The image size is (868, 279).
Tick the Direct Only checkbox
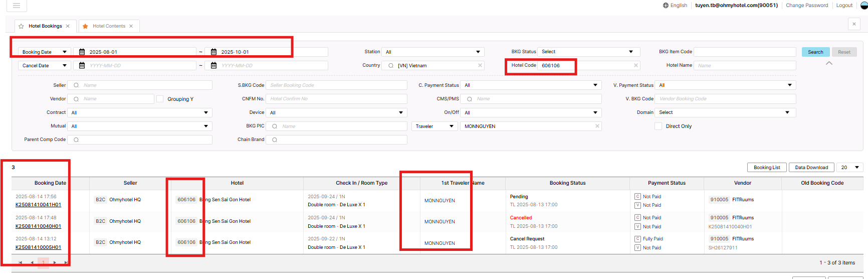(x=658, y=126)
